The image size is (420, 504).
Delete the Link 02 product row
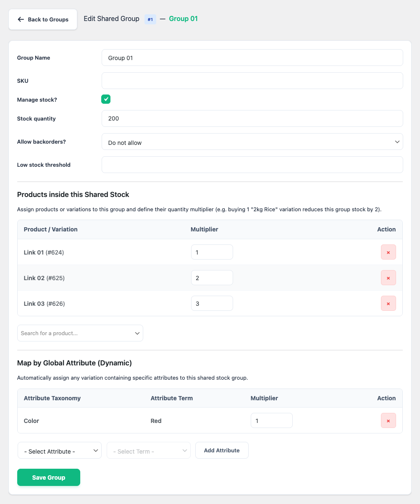388,278
